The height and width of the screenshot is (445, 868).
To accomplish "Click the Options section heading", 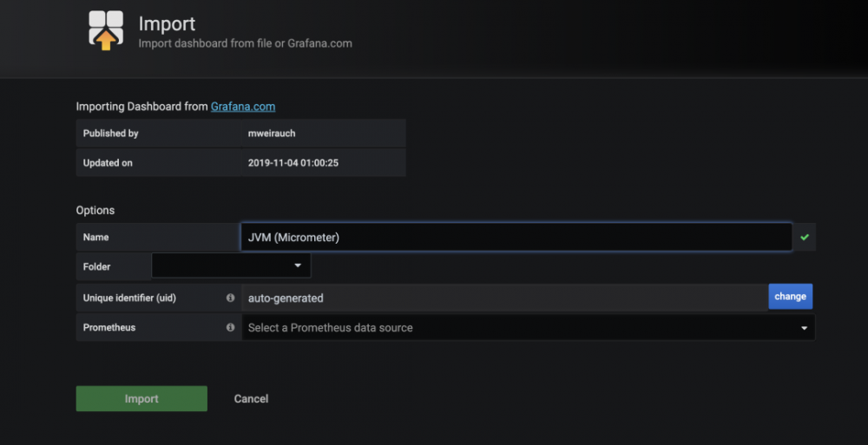I will pyautogui.click(x=95, y=210).
